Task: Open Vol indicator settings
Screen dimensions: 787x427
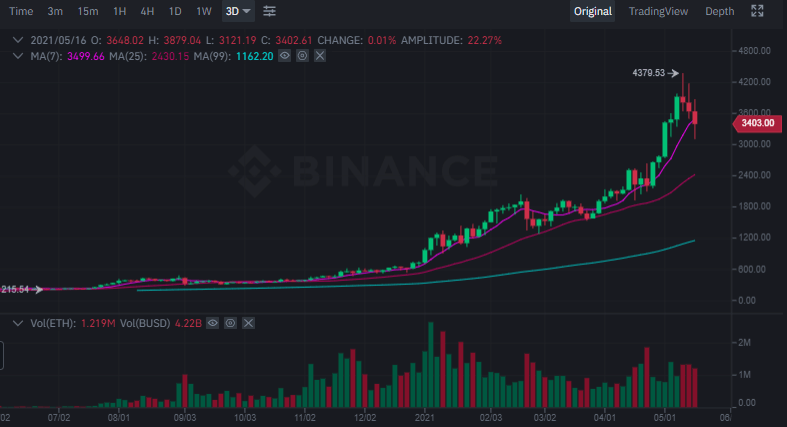Action: coord(230,324)
